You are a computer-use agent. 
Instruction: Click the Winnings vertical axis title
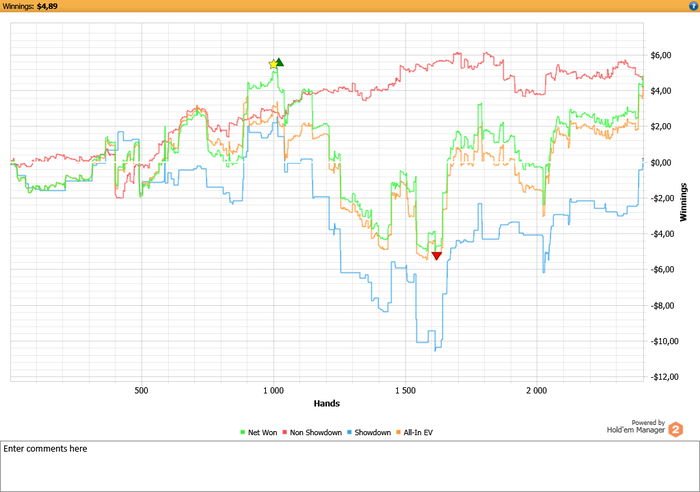pyautogui.click(x=683, y=202)
